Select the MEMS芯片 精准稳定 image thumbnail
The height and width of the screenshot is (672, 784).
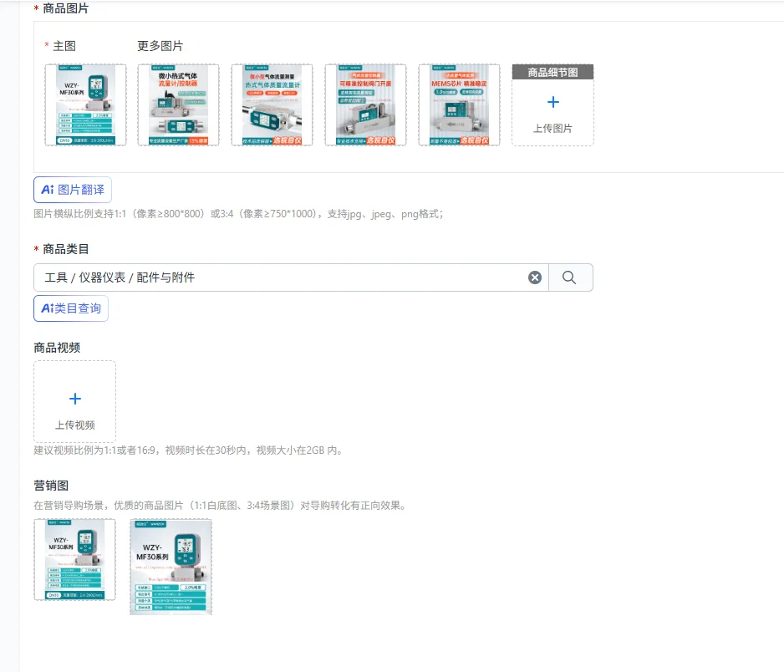point(459,105)
